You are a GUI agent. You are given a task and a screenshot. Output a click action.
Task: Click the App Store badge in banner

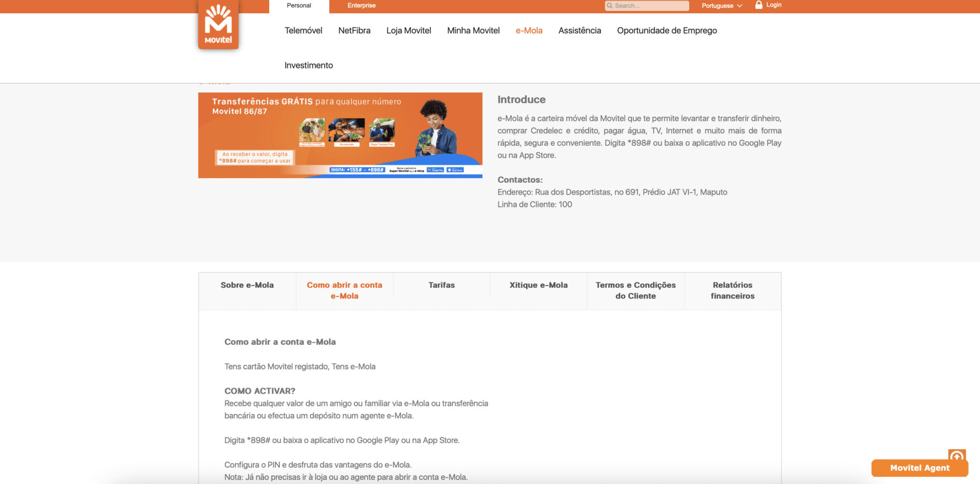(455, 170)
